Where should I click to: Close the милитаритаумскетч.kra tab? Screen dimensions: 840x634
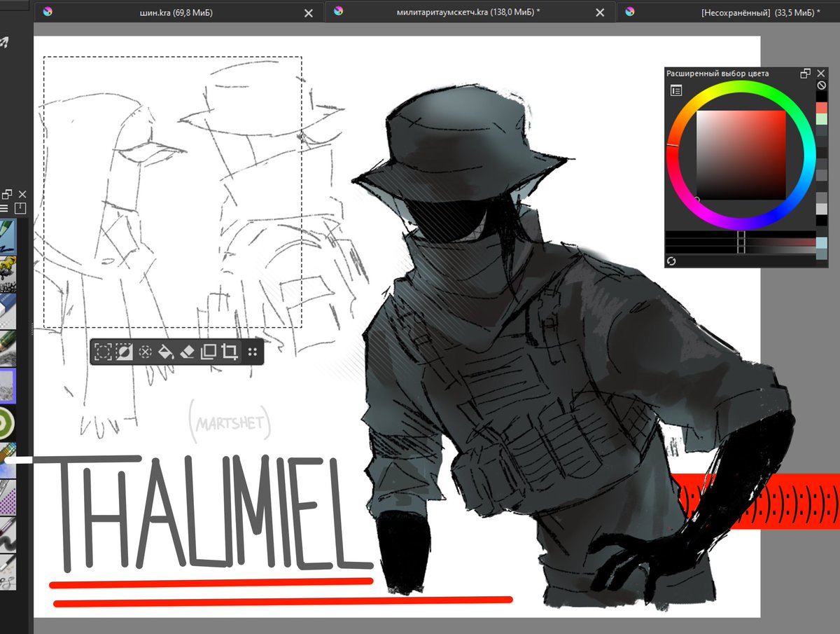(600, 13)
